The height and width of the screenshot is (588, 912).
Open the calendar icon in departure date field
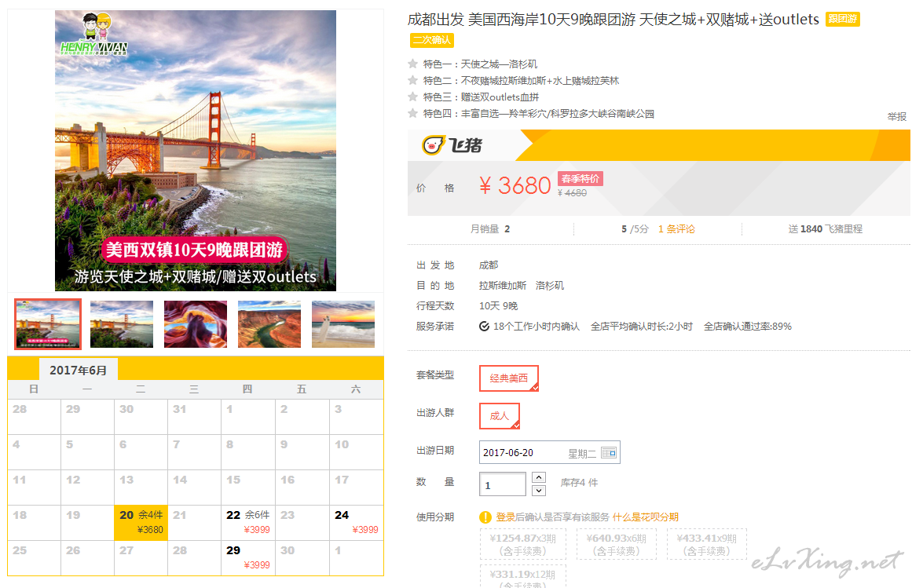click(608, 453)
